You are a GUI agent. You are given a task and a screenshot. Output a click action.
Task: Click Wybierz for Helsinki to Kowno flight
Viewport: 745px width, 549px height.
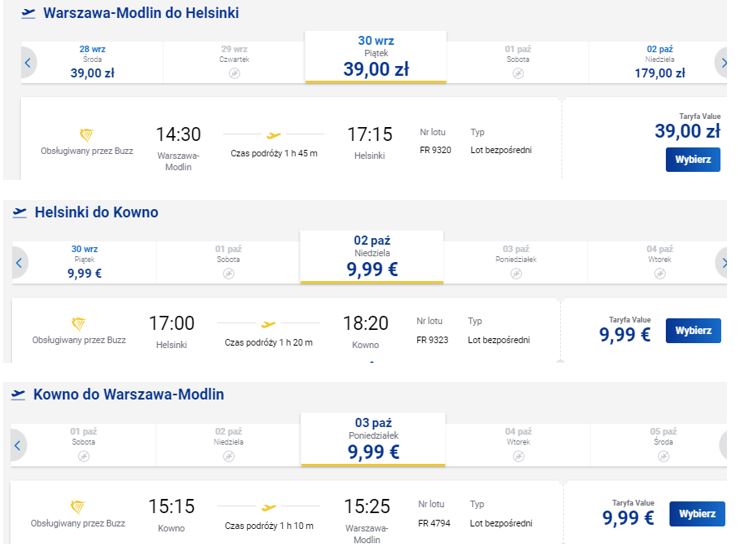pyautogui.click(x=693, y=330)
